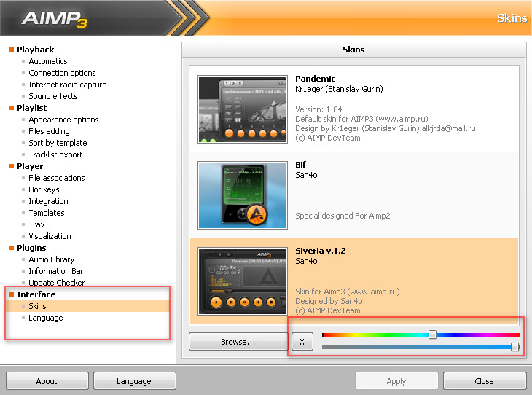Viewport: 532px width, 395px height.
Task: Click the bottom Language button
Action: (x=134, y=381)
